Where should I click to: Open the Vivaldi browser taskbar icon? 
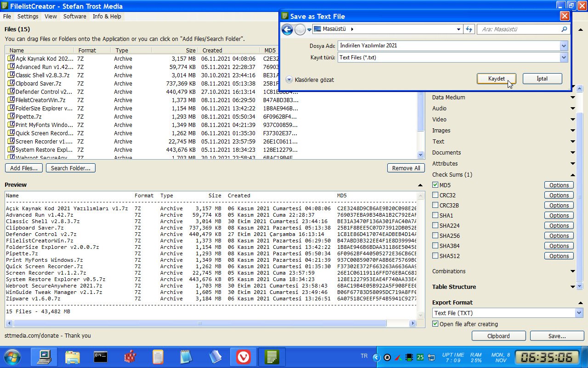243,356
